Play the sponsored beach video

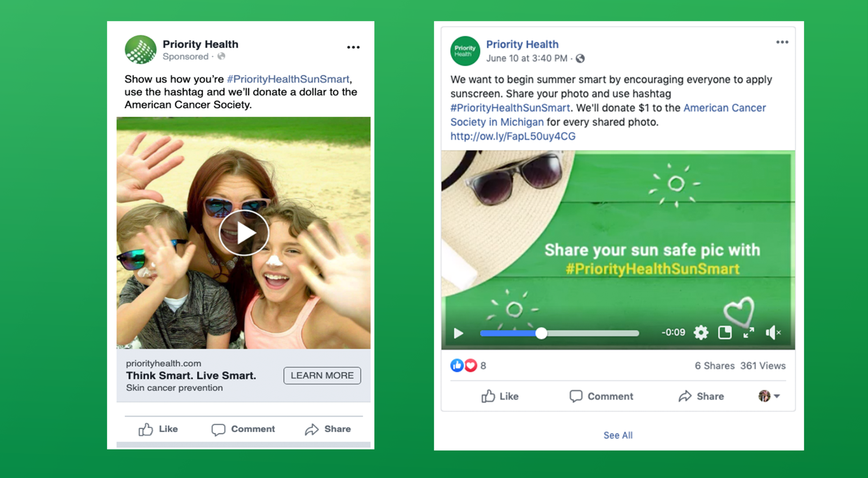(244, 233)
